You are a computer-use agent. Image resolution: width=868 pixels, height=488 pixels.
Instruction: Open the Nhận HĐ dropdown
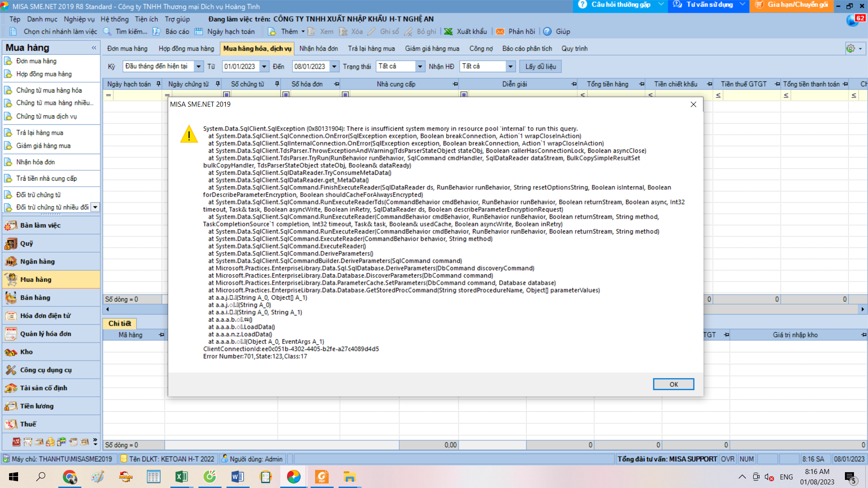click(510, 67)
